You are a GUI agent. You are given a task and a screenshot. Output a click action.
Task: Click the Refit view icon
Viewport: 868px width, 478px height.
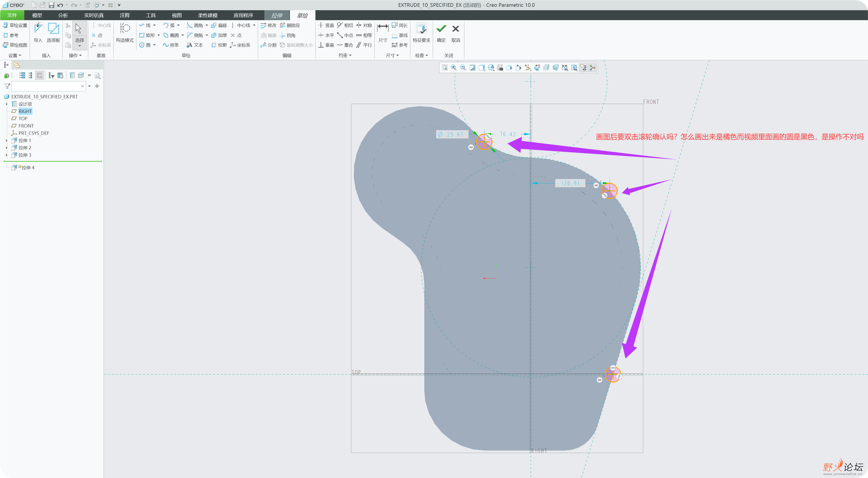[444, 68]
